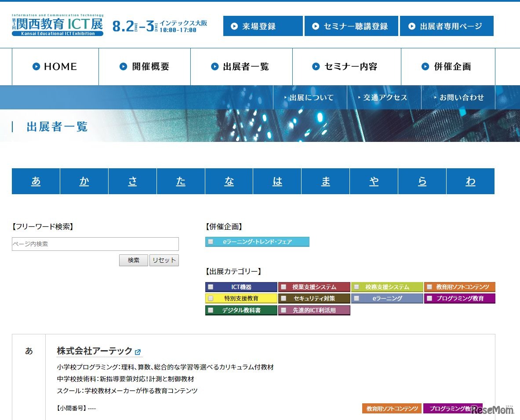The width and height of the screenshot is (520, 420).
Task: Check the ICT機器 category checkbox
Action: pos(211,287)
